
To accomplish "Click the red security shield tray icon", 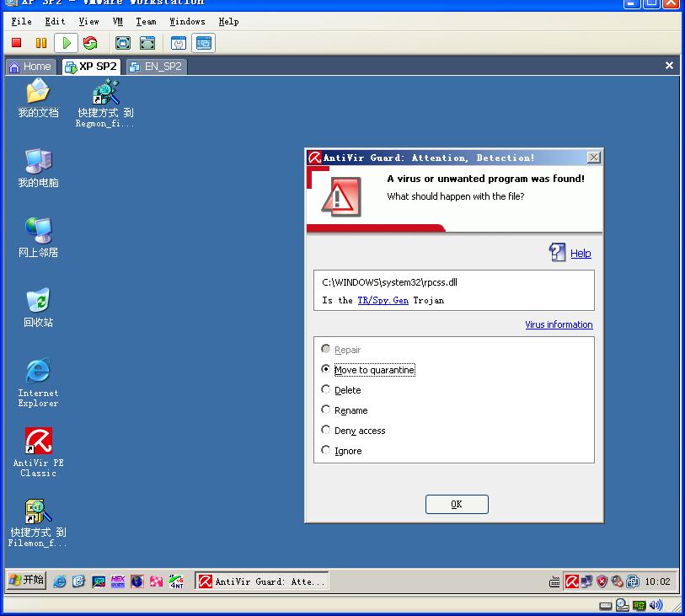I will pos(602,581).
